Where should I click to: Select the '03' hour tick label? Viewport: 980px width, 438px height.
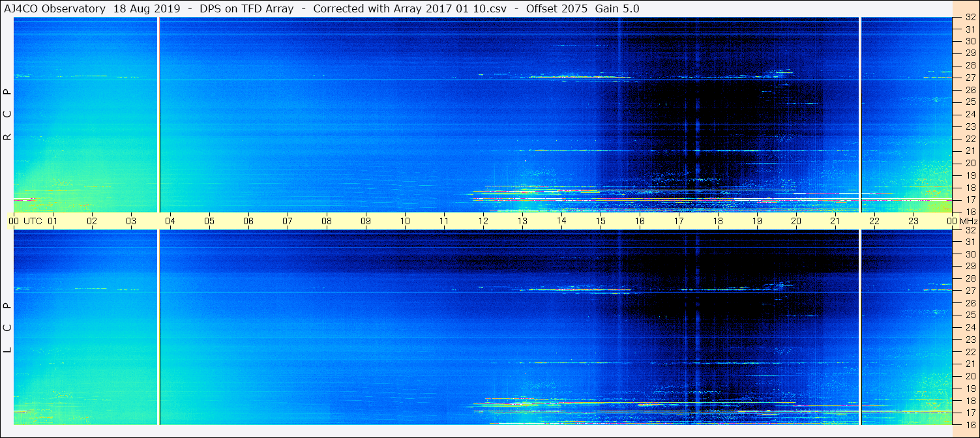(x=131, y=221)
